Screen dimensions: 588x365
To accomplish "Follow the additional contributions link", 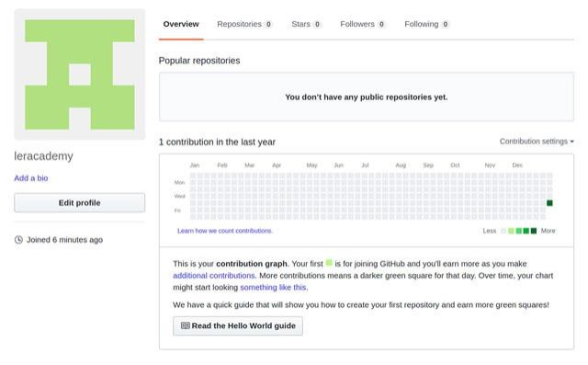I will pos(214,275).
